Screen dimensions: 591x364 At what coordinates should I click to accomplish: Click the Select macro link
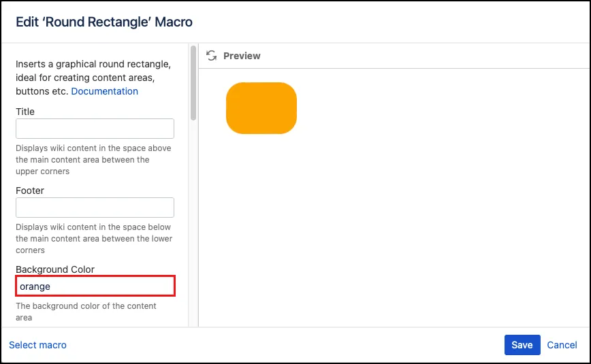tap(37, 345)
